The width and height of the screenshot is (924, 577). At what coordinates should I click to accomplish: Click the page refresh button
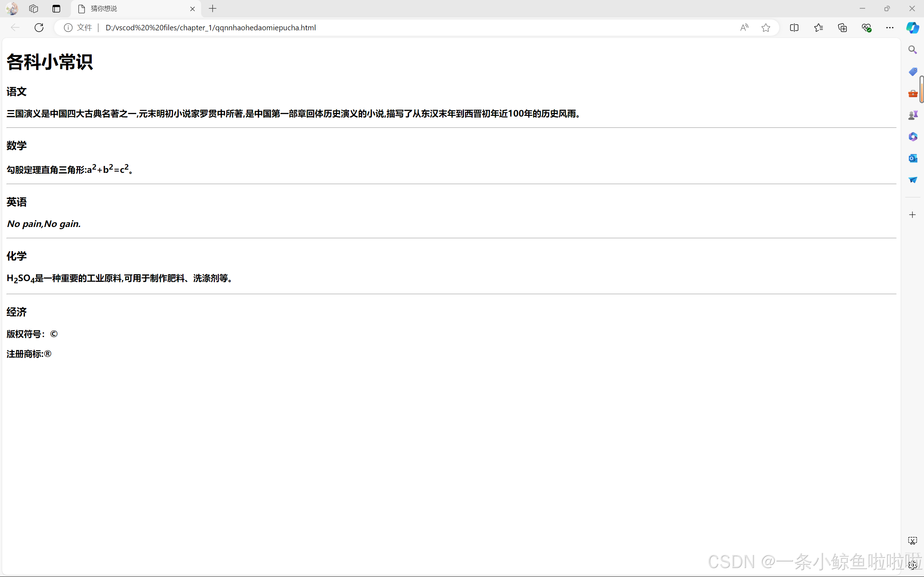tap(39, 27)
